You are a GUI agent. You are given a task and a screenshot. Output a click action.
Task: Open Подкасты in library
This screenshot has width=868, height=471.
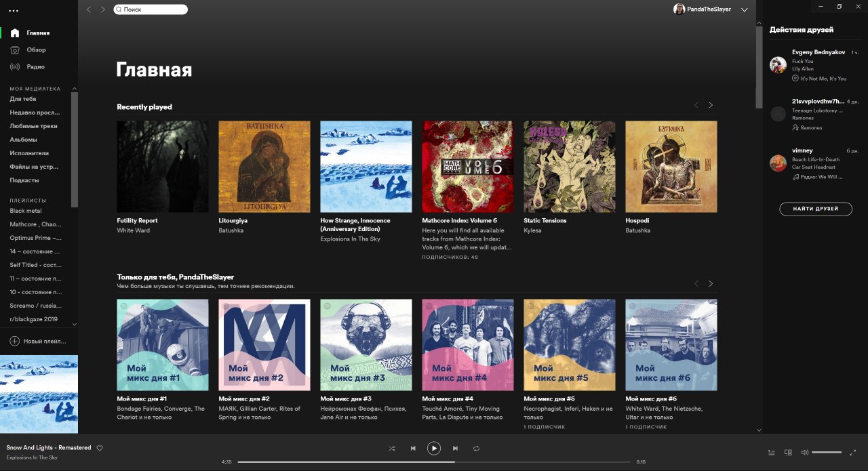point(24,180)
